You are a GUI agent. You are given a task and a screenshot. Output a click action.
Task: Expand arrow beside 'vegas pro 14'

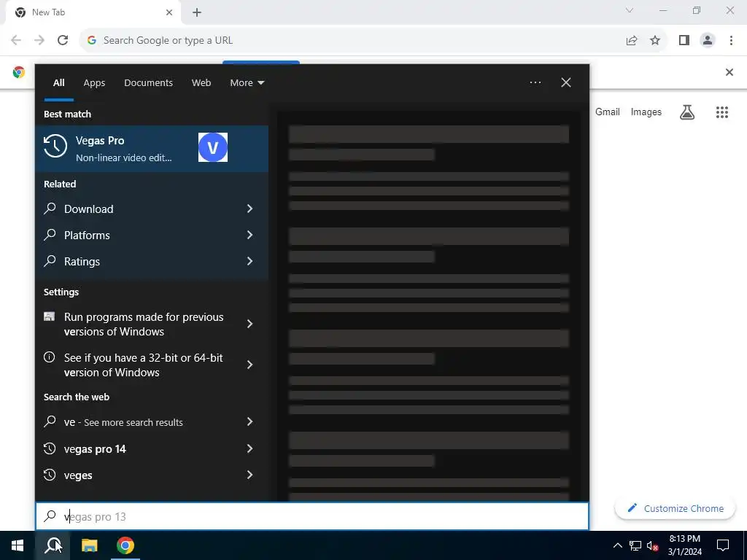(249, 448)
